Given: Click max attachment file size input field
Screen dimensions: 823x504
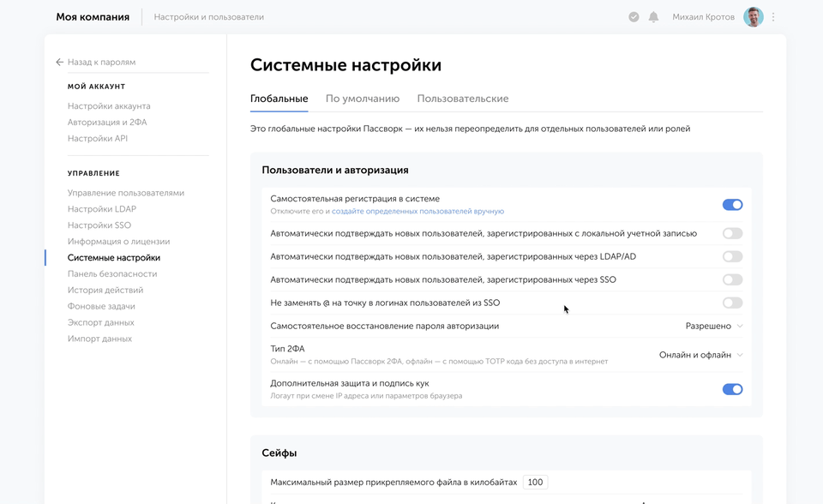Looking at the screenshot, I should point(536,483).
